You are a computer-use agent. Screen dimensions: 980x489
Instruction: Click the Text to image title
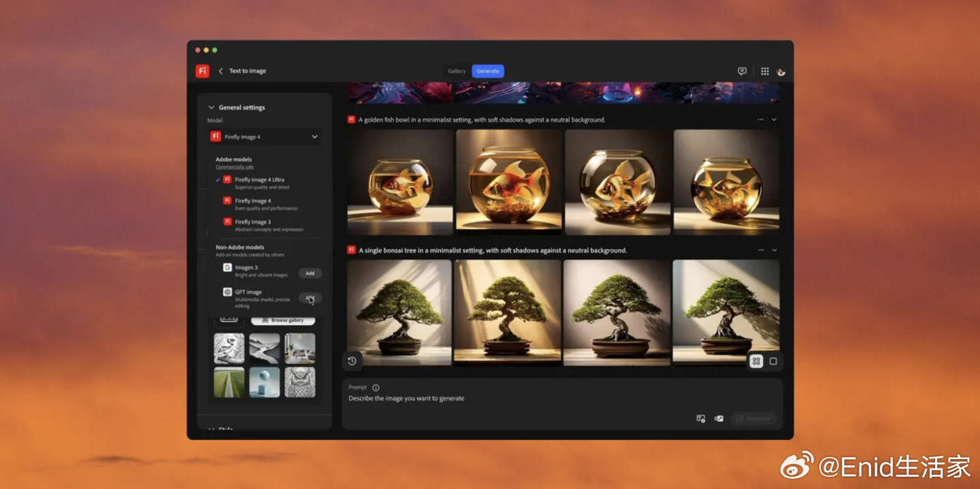(248, 71)
